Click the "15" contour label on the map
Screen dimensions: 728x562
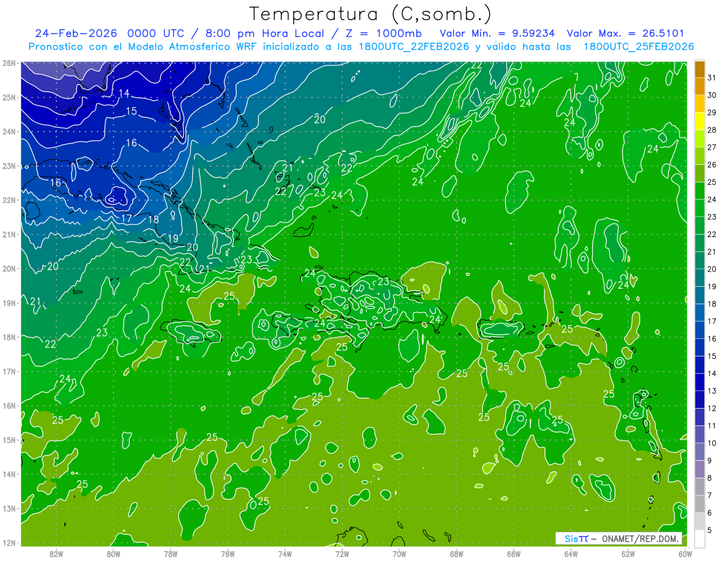131,111
